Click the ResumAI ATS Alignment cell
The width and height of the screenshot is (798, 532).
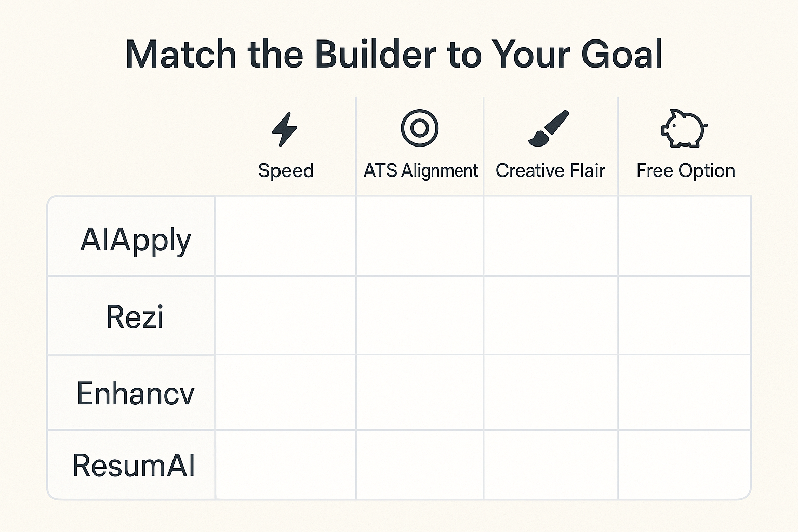420,464
